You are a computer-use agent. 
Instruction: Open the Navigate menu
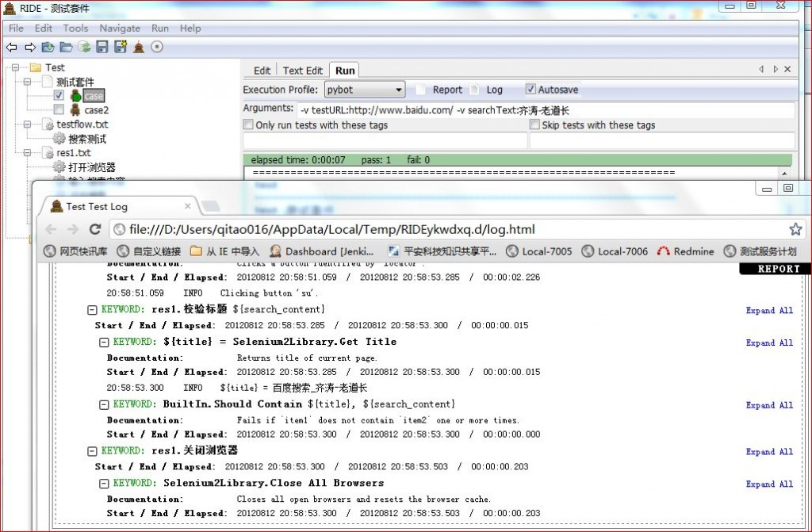click(120, 28)
